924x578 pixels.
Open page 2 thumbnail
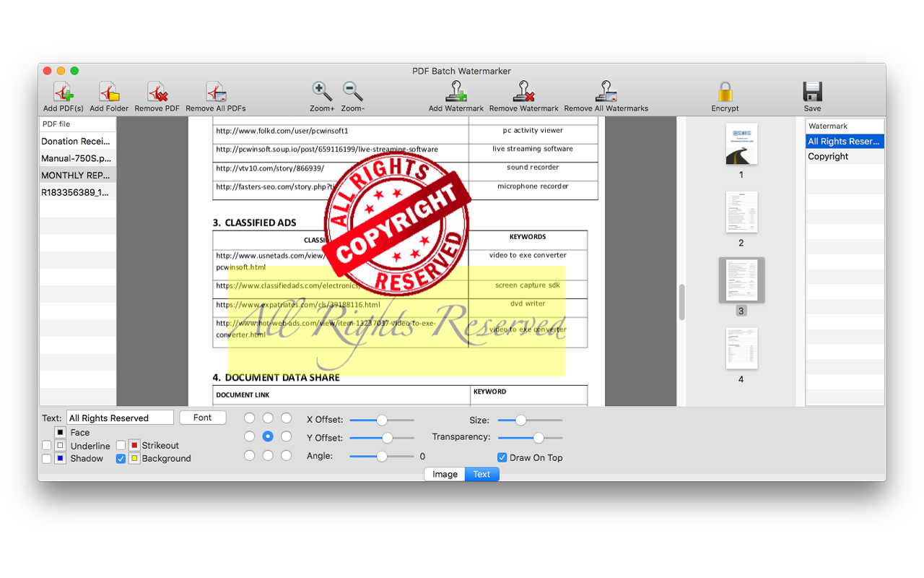click(741, 212)
